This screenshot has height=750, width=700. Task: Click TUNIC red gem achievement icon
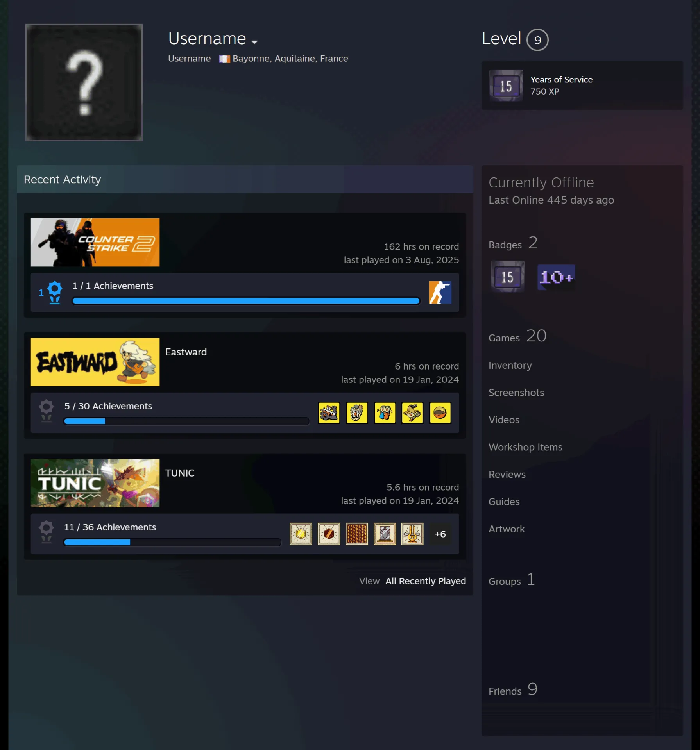329,534
